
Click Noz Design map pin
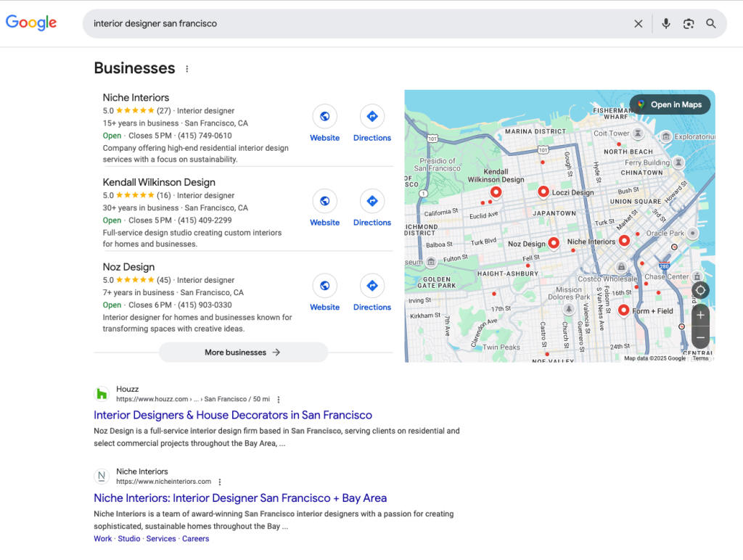coord(554,243)
